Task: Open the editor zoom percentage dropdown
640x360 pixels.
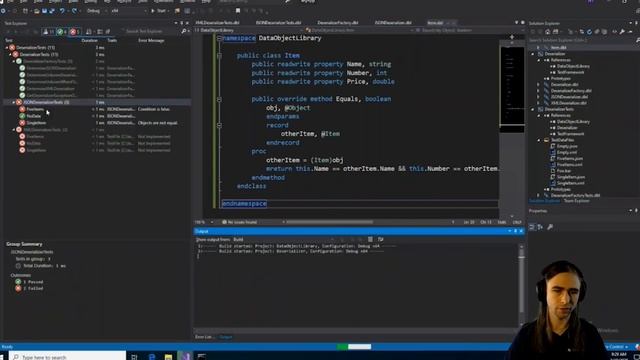Action: [204, 222]
